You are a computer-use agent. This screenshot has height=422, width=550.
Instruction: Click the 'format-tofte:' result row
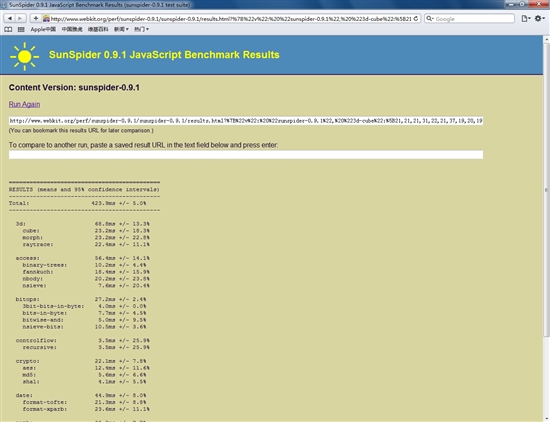tap(84, 402)
